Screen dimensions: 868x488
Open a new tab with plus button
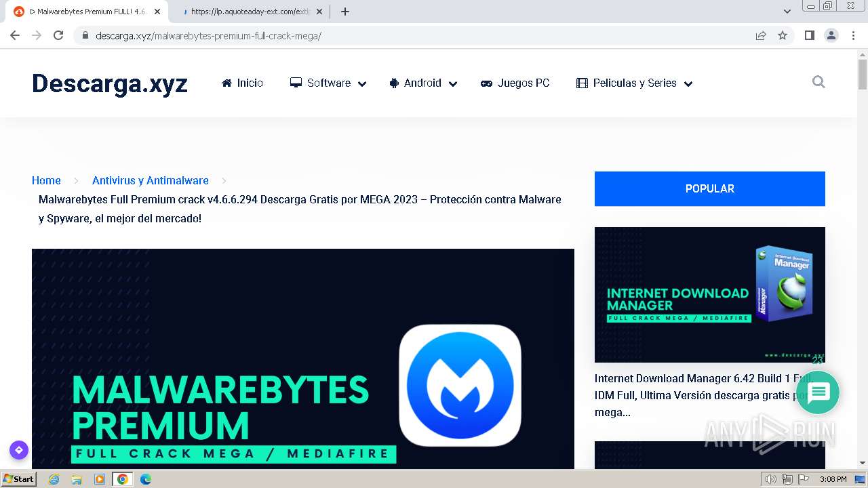(x=345, y=12)
